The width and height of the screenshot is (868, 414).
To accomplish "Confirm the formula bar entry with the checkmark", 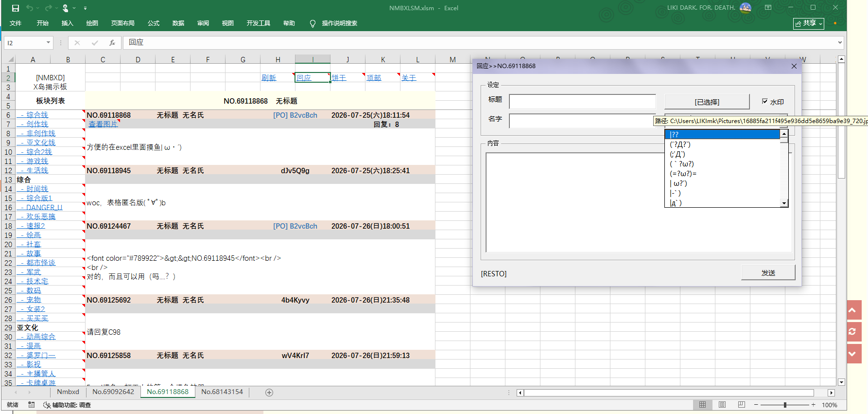I will pyautogui.click(x=95, y=43).
